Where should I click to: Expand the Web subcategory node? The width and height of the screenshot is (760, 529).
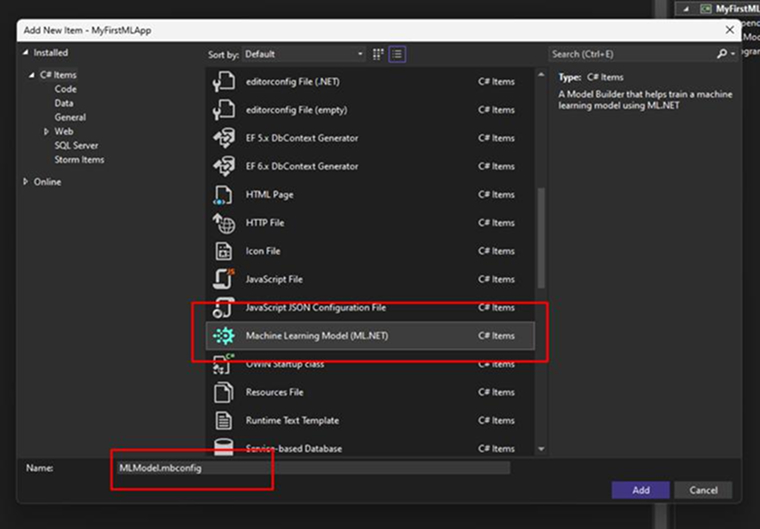[46, 131]
